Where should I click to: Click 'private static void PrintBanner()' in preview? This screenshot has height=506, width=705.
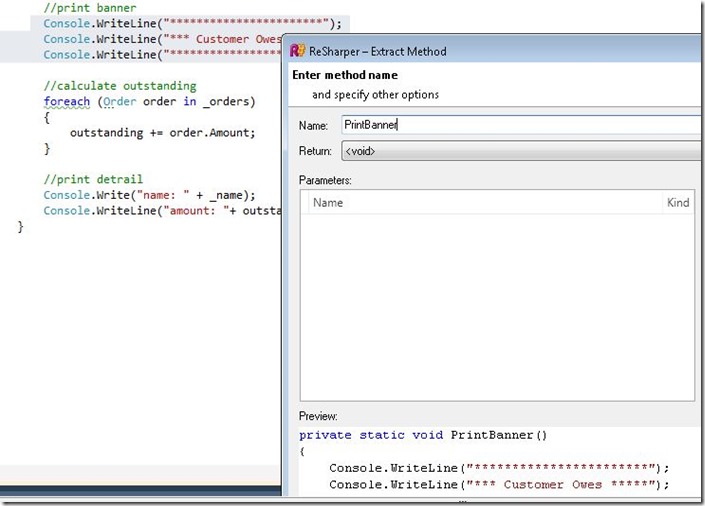coord(423,435)
